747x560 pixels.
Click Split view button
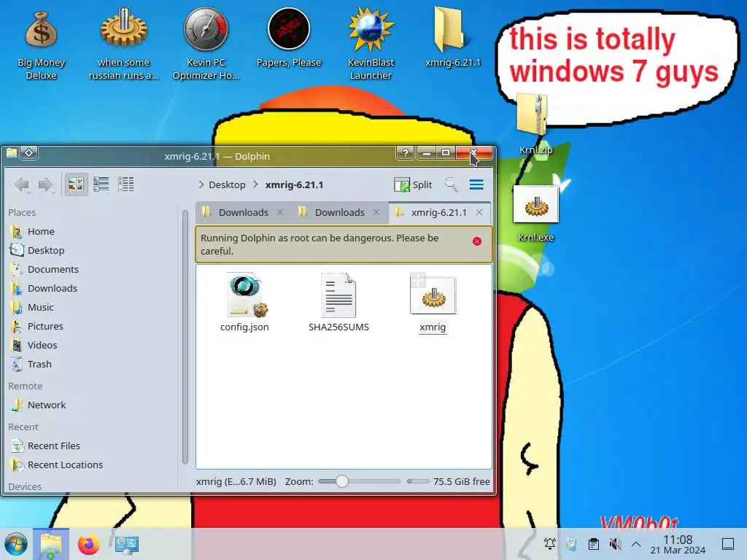[x=413, y=184]
